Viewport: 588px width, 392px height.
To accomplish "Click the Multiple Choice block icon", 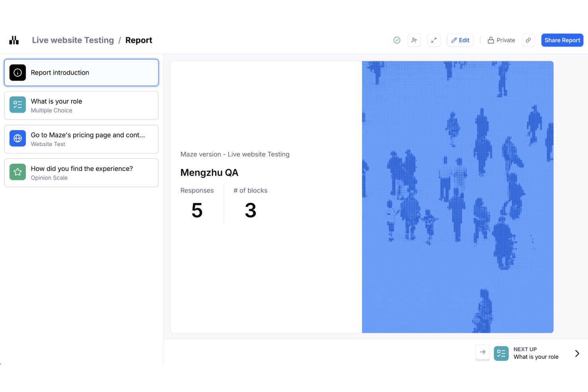I will [17, 105].
